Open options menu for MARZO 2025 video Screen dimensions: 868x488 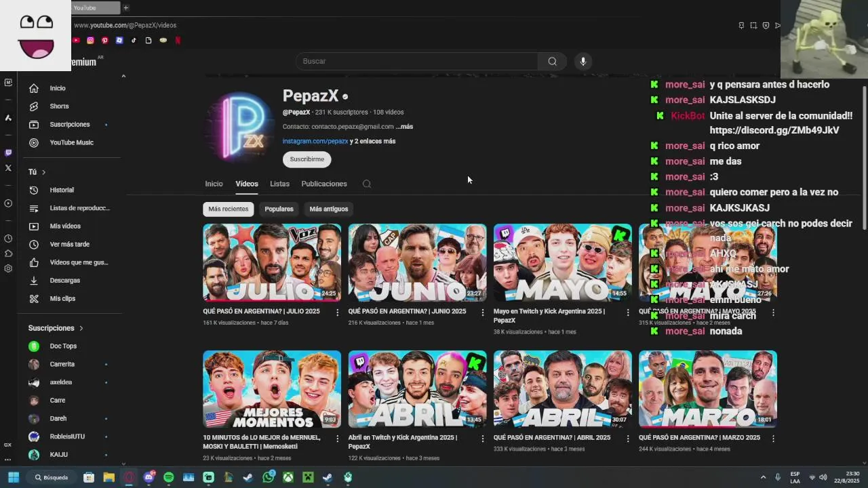coord(773,439)
